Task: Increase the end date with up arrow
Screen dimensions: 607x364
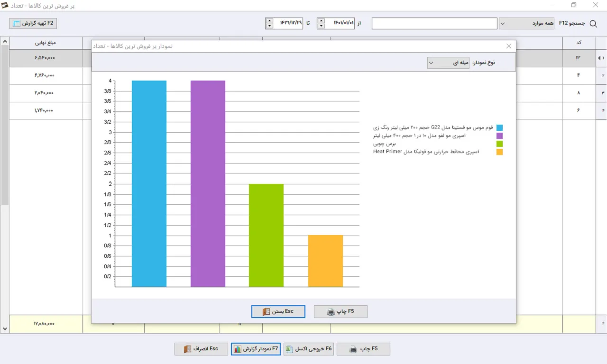Action: pyautogui.click(x=269, y=20)
